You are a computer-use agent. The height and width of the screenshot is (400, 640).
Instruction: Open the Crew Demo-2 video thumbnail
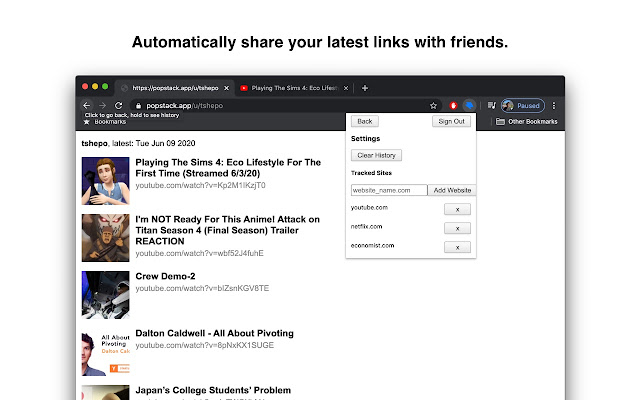105,294
